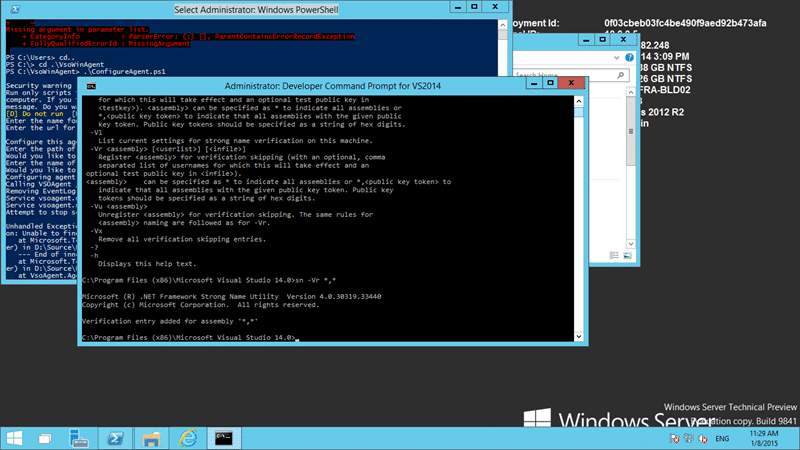This screenshot has width=800, height=450.
Task: Switch input language via ENG indicator
Action: 722,439
